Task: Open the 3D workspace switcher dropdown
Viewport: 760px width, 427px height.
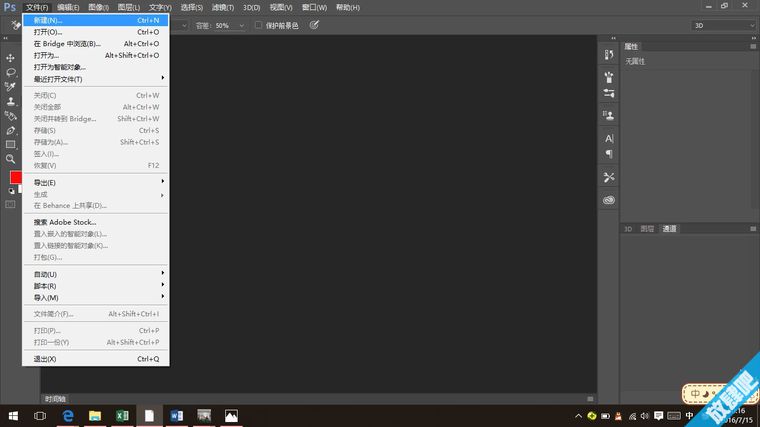Action: (x=724, y=25)
